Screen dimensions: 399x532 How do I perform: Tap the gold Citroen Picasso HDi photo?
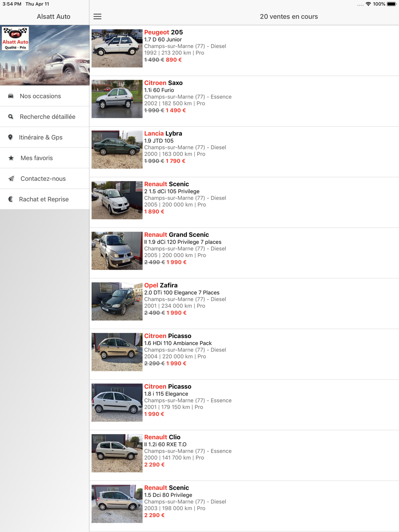tap(117, 352)
